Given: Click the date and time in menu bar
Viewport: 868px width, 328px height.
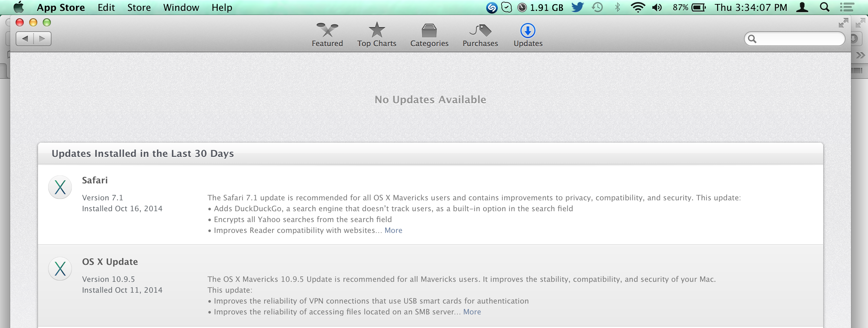Looking at the screenshot, I should 751,7.
